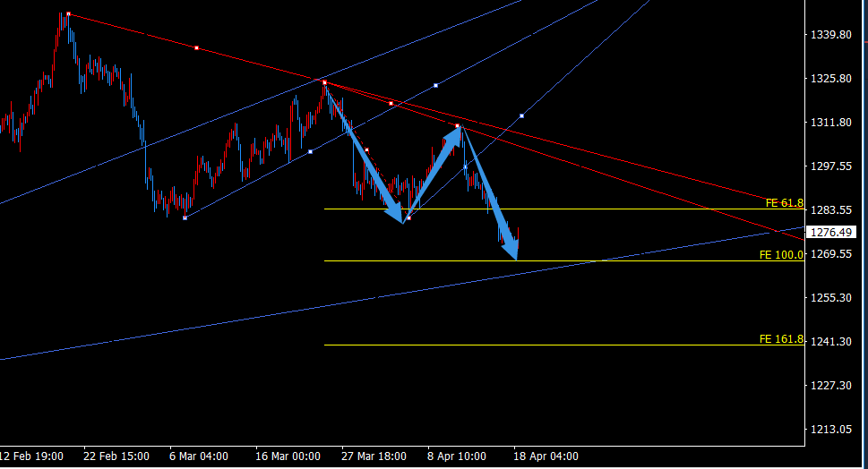Select the 16 Mar 00:00 time label
This screenshot has width=868, height=469.
click(x=288, y=456)
